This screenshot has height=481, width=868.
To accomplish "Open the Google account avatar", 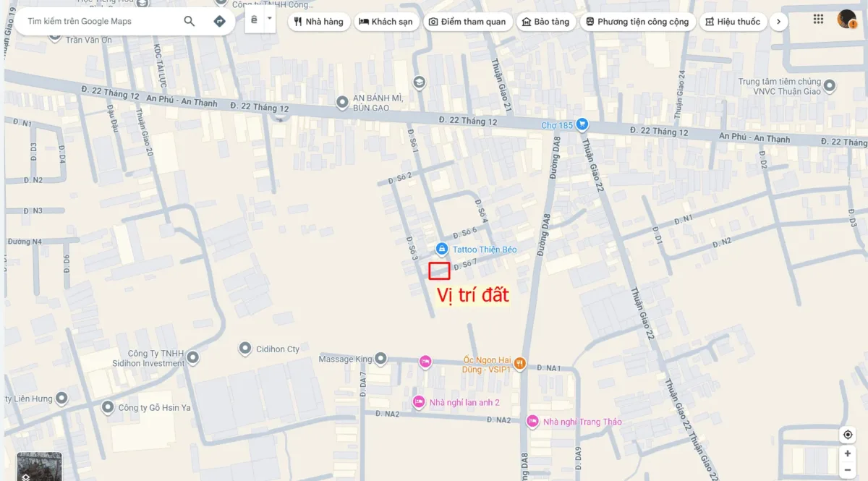I will pos(847,19).
